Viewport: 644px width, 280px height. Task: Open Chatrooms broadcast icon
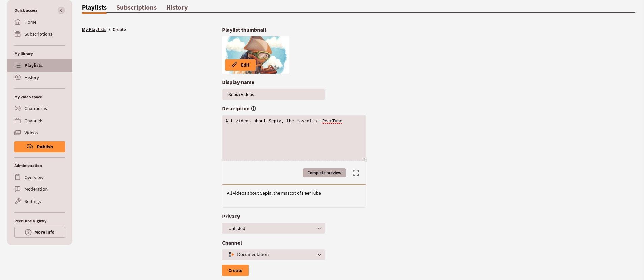pos(18,108)
